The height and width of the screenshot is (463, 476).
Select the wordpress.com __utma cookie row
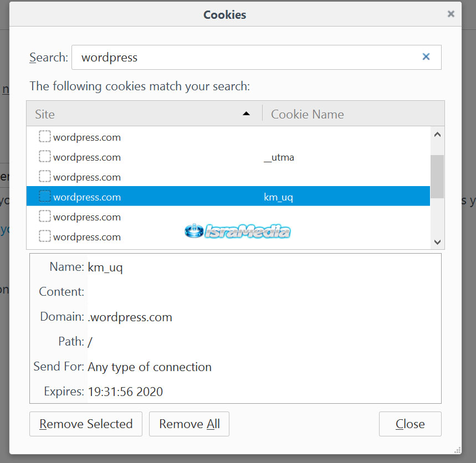166,157
